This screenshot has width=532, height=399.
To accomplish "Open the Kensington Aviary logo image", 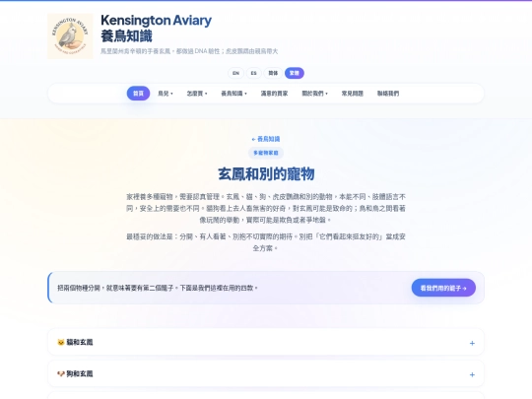I will coord(70,36).
